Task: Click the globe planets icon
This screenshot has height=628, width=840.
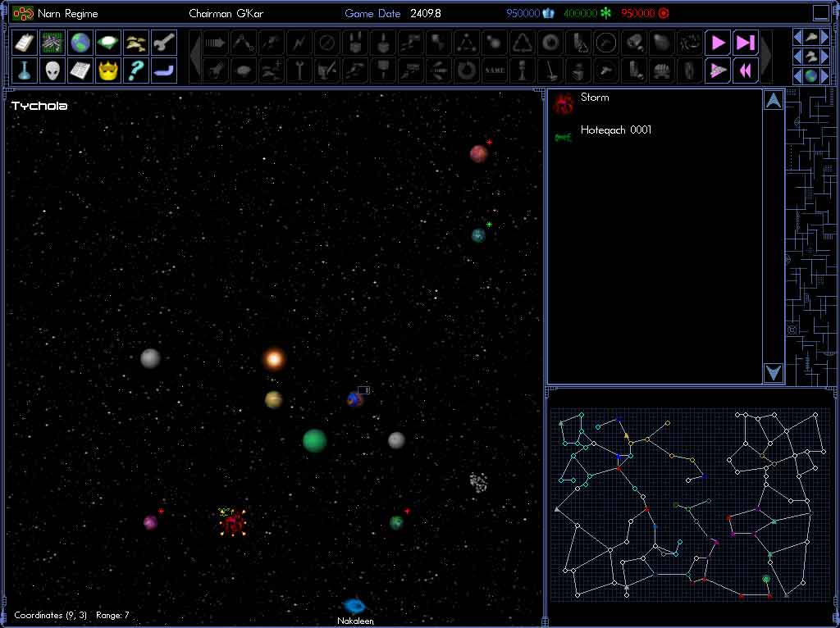Action: pos(80,43)
